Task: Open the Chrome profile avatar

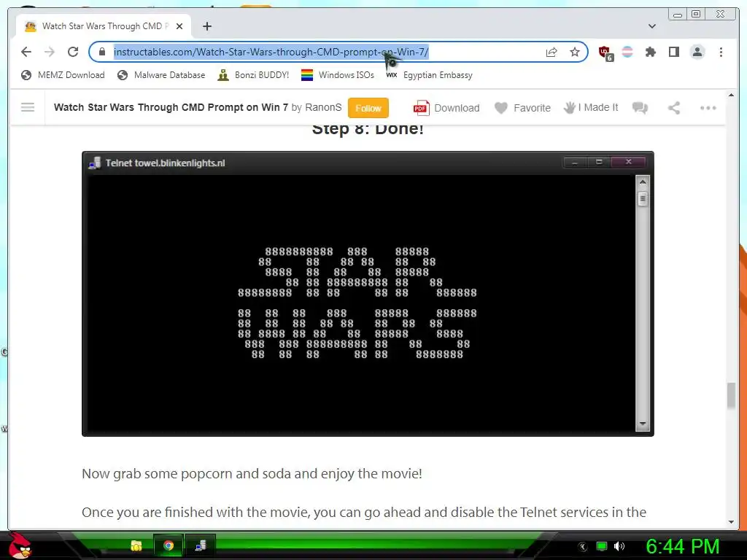Action: click(x=697, y=52)
